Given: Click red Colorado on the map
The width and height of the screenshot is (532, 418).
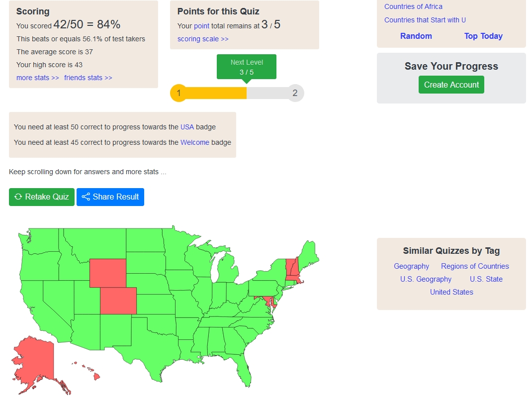Looking at the screenshot, I should click(118, 301).
